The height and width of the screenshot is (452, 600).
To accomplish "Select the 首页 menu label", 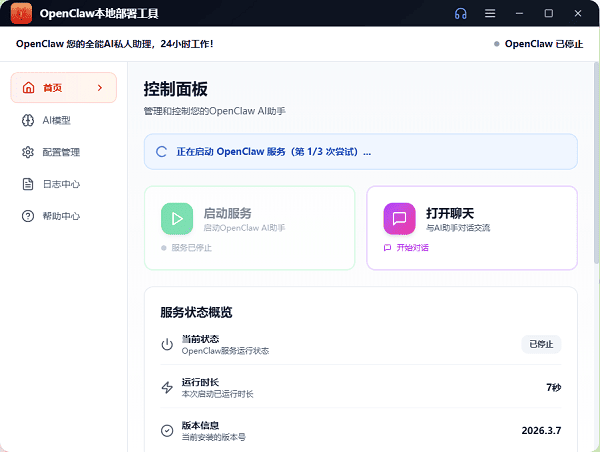I will point(52,88).
